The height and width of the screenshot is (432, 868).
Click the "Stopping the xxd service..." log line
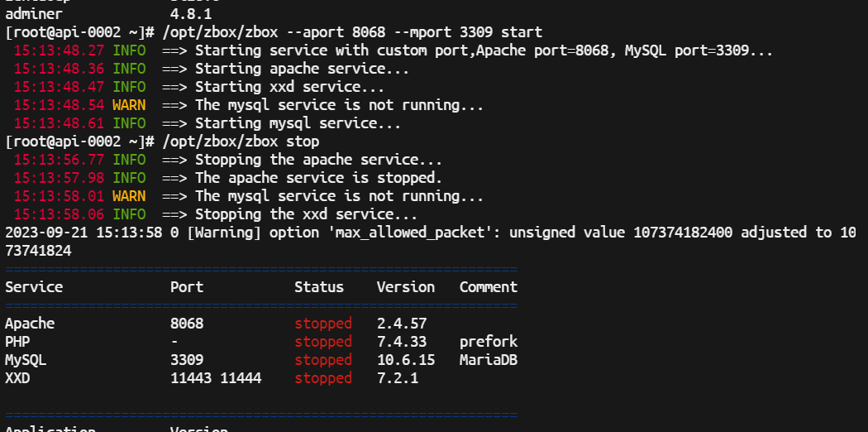point(306,214)
